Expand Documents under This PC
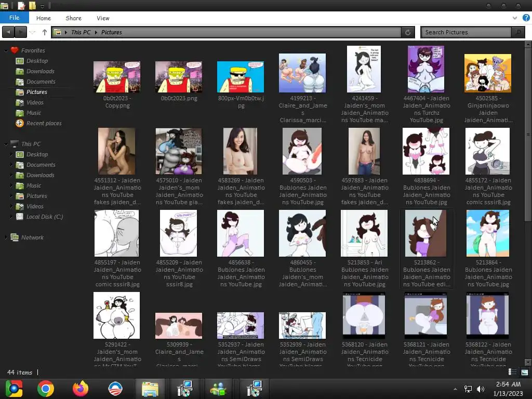The width and height of the screenshot is (532, 399). pyautogui.click(x=11, y=165)
